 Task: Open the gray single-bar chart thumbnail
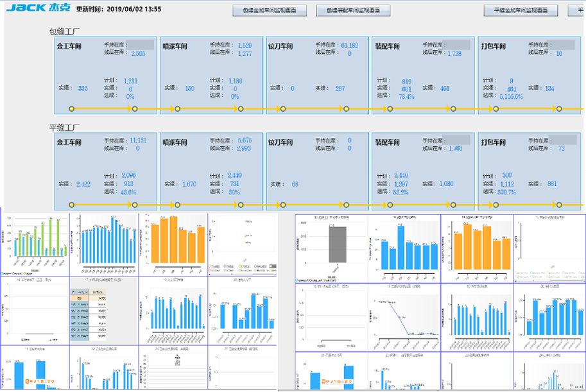(x=331, y=248)
